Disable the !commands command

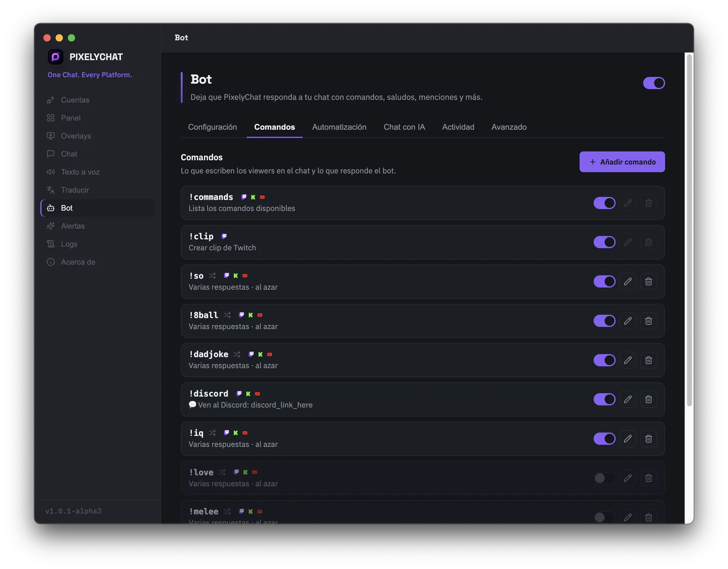(x=604, y=203)
